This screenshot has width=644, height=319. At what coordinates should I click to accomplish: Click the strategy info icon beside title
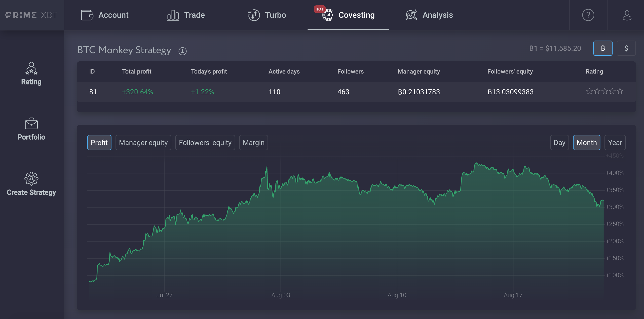[x=182, y=51]
